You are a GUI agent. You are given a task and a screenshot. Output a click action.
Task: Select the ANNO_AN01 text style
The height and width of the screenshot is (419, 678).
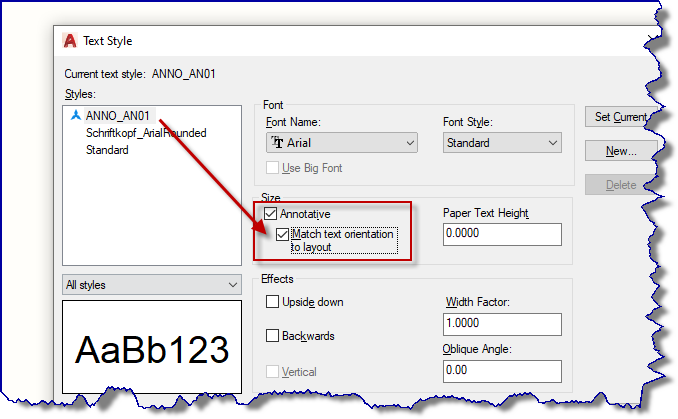[118, 116]
